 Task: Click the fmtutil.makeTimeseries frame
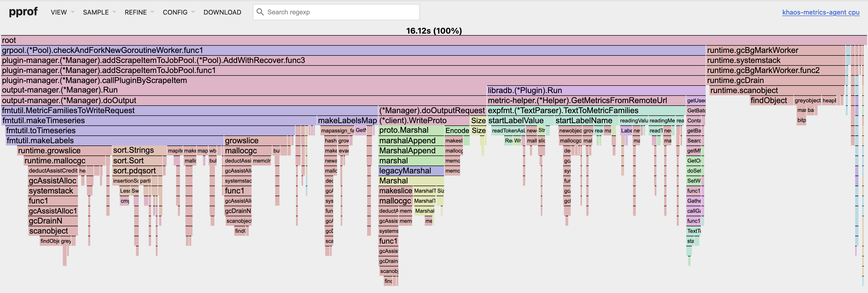pyautogui.click(x=158, y=121)
